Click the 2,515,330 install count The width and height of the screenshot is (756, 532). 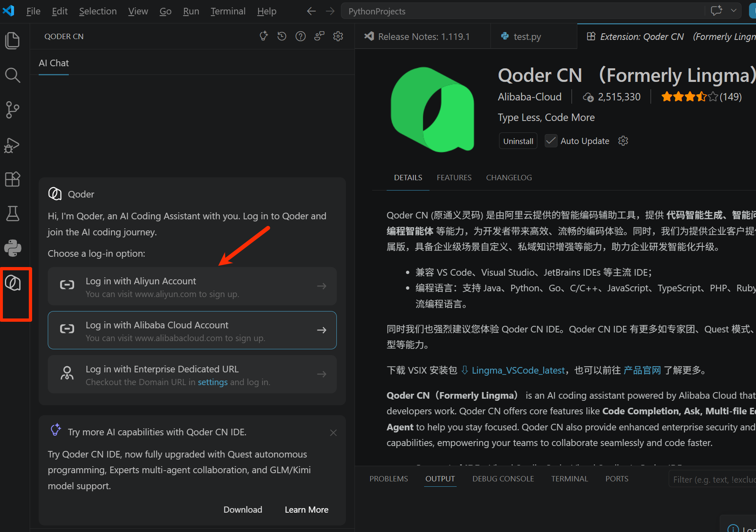pyautogui.click(x=612, y=97)
